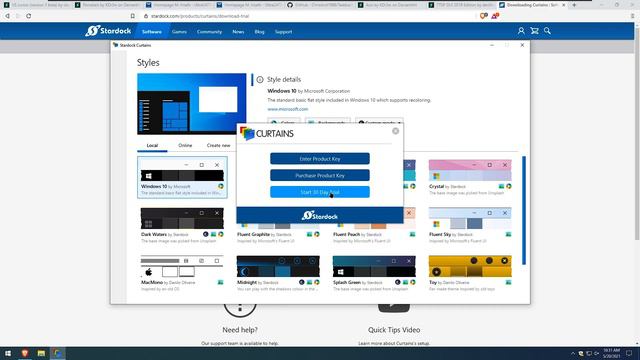Select the Toy style thumbnail

click(470, 267)
